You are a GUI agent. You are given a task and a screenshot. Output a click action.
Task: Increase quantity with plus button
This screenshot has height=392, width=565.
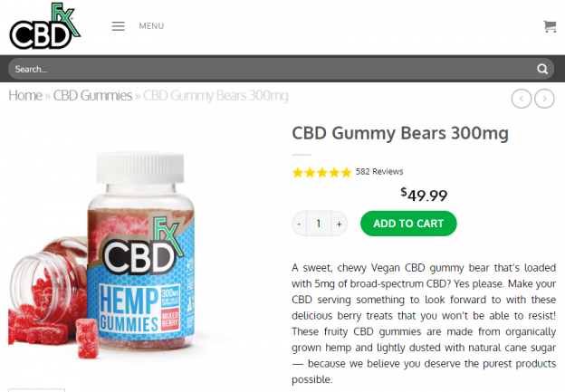coord(339,224)
